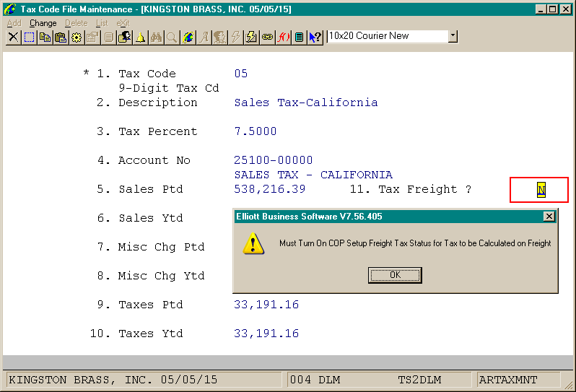Open the Change menu
Image resolution: width=576 pixels, height=392 pixels.
pos(43,23)
